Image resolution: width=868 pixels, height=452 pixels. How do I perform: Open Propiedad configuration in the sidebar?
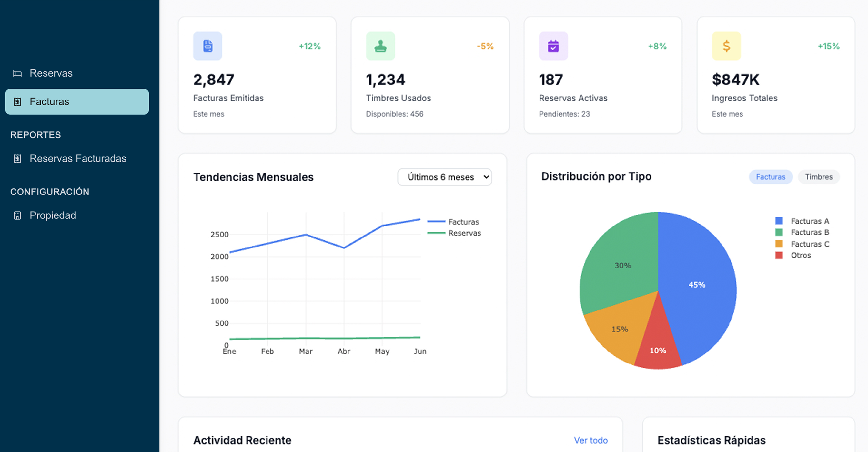click(x=53, y=215)
